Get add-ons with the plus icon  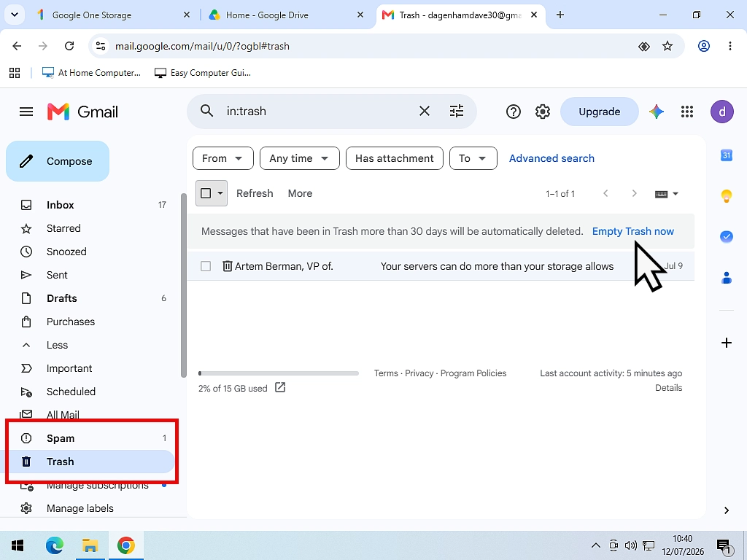pos(727,343)
